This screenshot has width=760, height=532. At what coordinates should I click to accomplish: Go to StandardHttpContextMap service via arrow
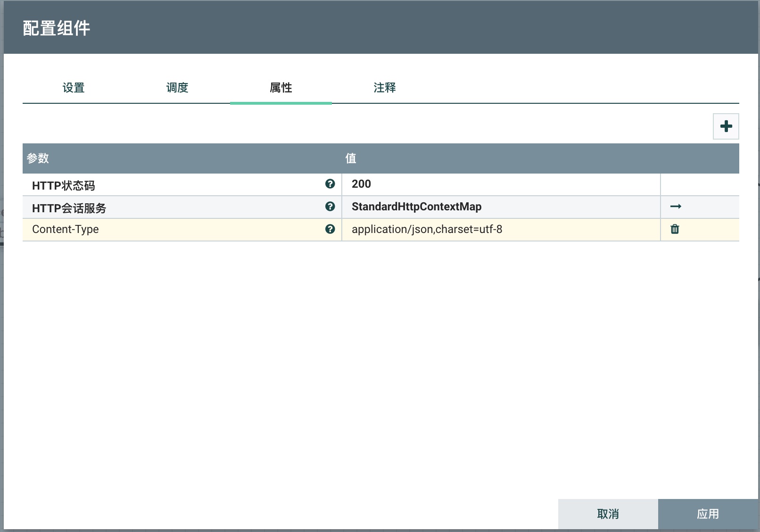[676, 207]
